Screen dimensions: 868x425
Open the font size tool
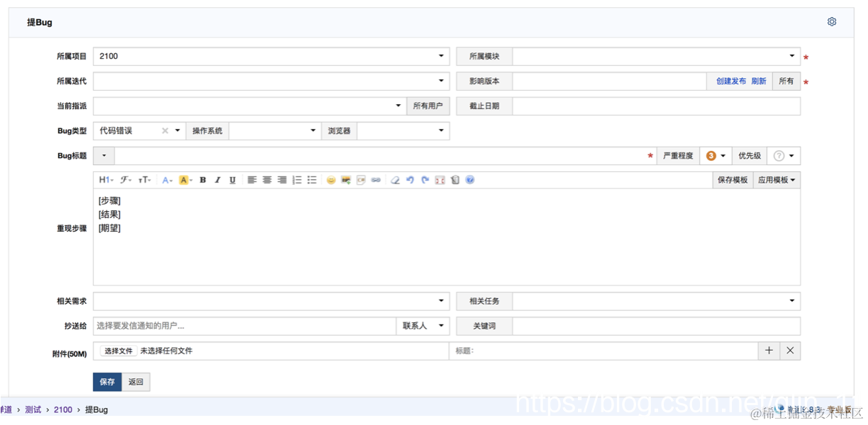(x=144, y=180)
